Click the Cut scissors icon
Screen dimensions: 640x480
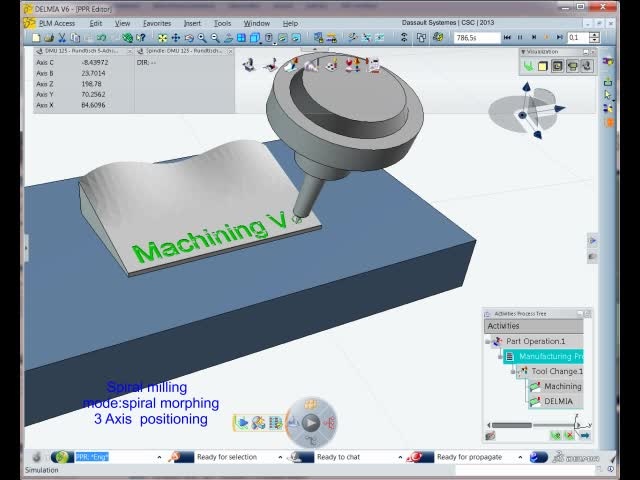[62, 38]
